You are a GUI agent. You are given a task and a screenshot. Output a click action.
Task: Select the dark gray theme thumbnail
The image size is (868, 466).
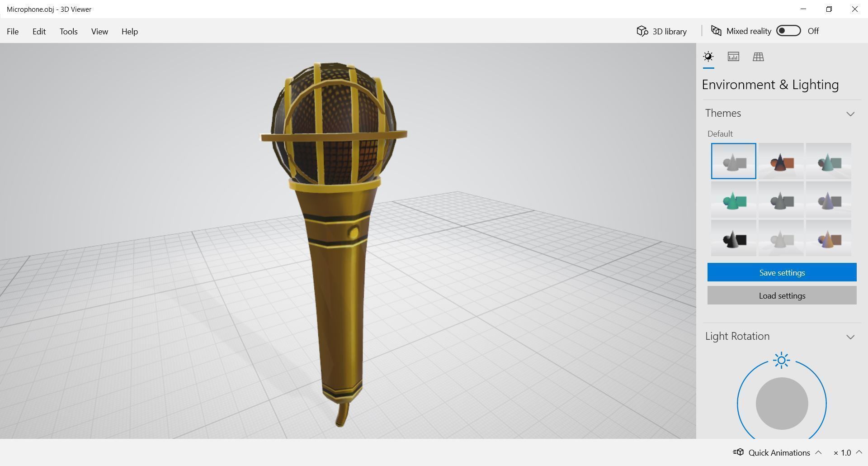tap(781, 200)
